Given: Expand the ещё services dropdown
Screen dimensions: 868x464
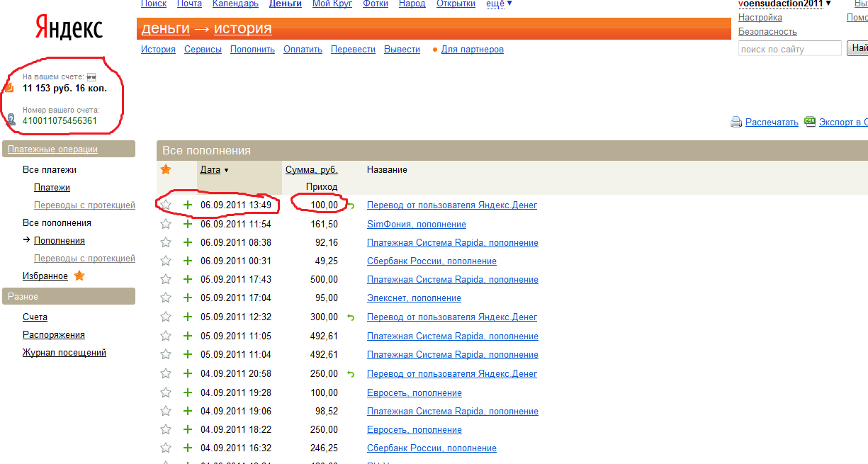Looking at the screenshot, I should [x=500, y=4].
